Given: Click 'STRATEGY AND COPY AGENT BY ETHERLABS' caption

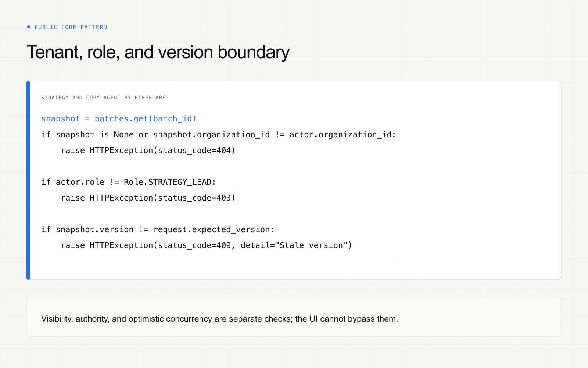Looking at the screenshot, I should pyautogui.click(x=103, y=98).
